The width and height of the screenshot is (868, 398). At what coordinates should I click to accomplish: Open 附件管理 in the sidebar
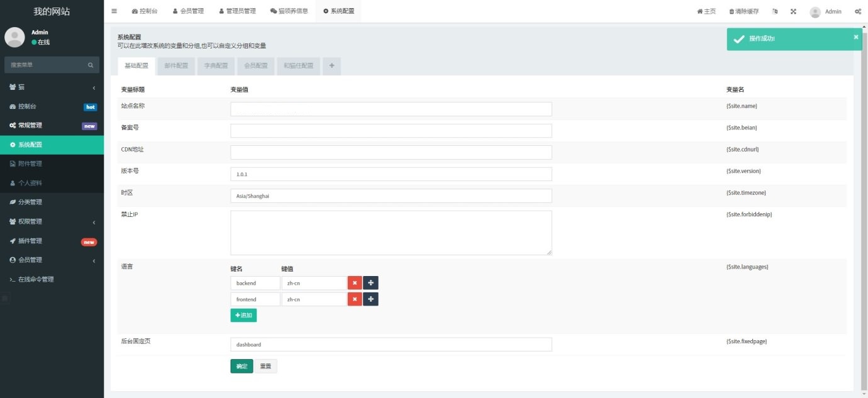point(52,163)
